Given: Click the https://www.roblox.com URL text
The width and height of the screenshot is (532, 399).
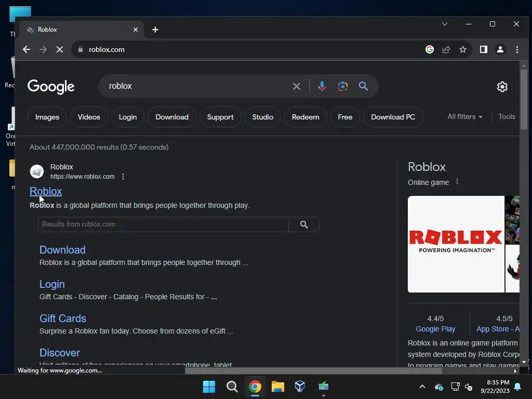Looking at the screenshot, I should click(83, 177).
